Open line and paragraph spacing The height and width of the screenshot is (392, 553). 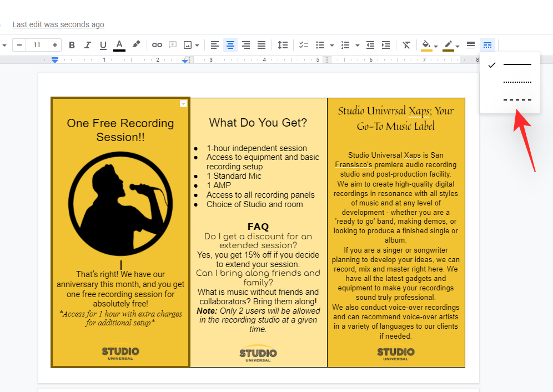click(283, 45)
